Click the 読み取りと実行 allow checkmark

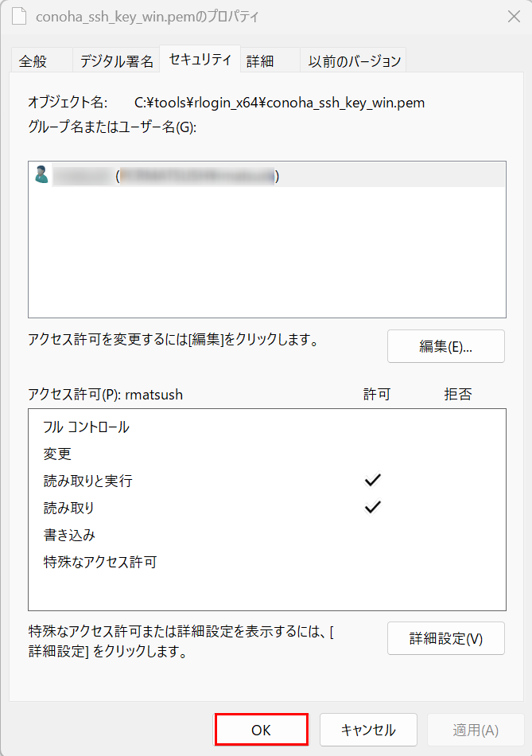coord(373,480)
